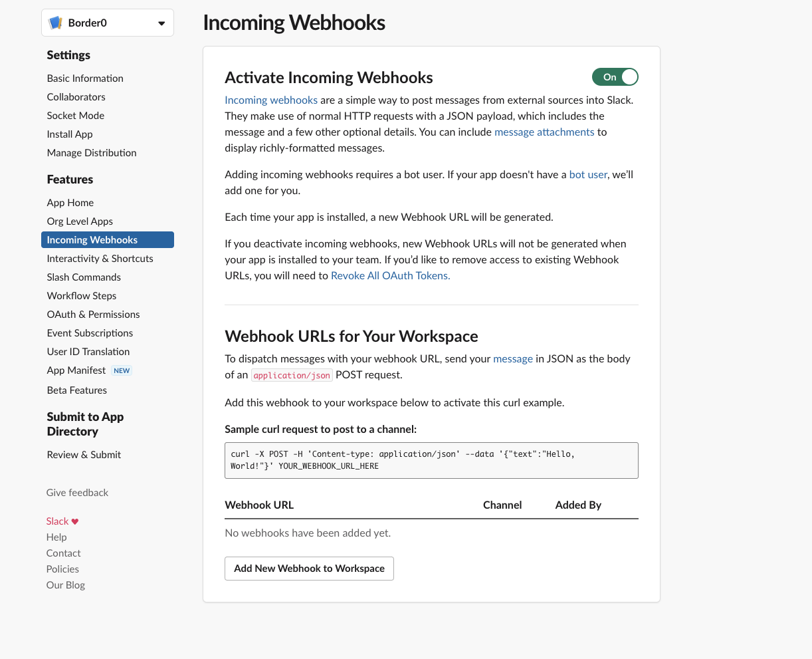Open Socket Mode settings
The width and height of the screenshot is (812, 659).
pyautogui.click(x=76, y=116)
